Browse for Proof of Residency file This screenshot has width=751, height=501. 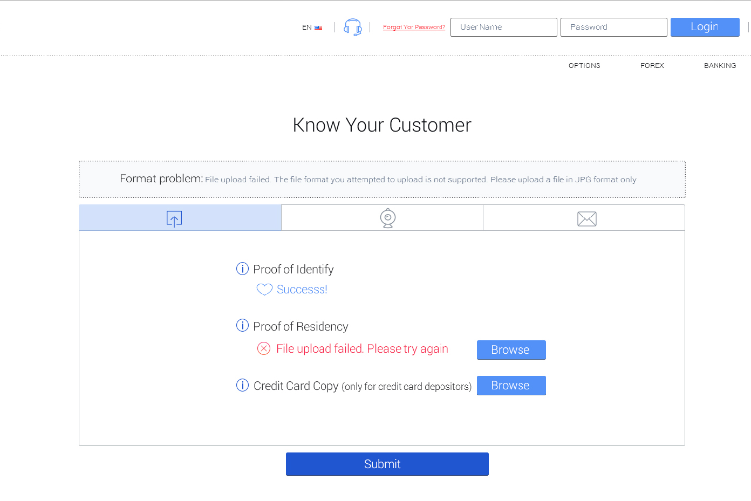[x=511, y=350]
